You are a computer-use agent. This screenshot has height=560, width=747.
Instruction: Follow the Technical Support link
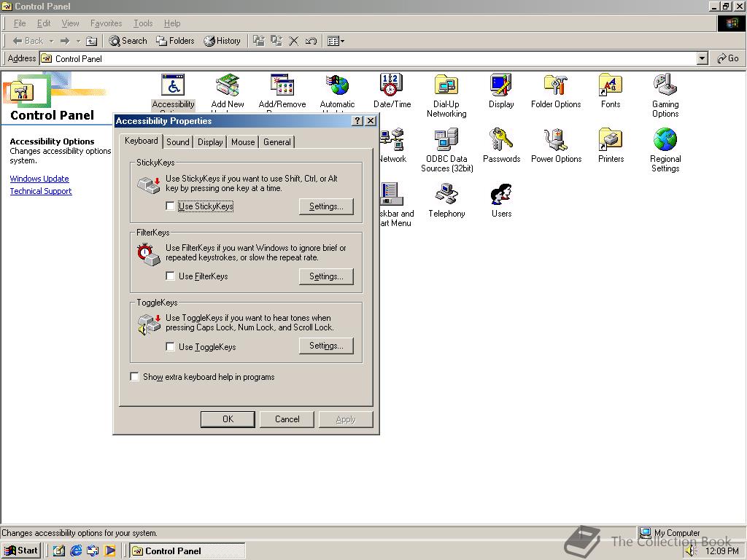click(x=41, y=191)
